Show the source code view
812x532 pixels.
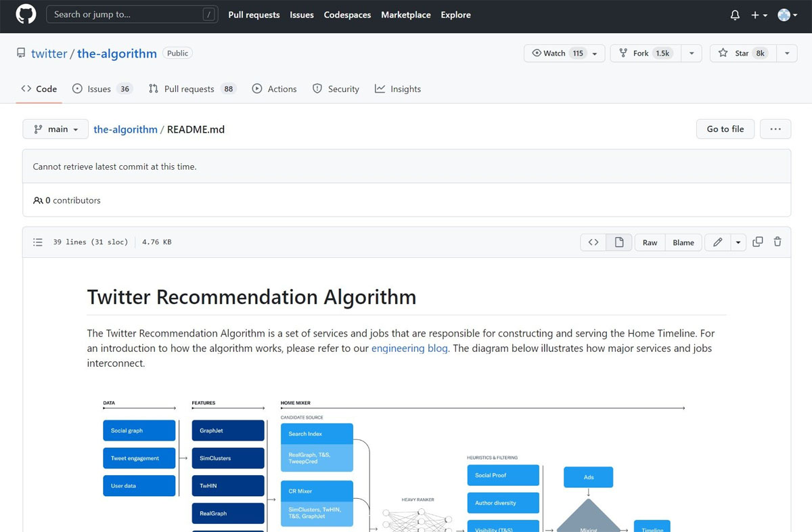[x=593, y=242]
